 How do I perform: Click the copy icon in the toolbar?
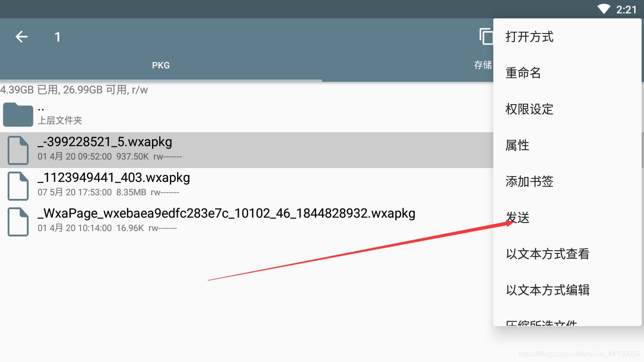point(487,37)
